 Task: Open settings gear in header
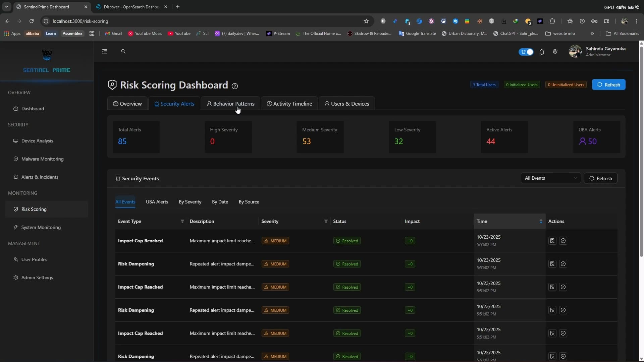[x=555, y=52]
